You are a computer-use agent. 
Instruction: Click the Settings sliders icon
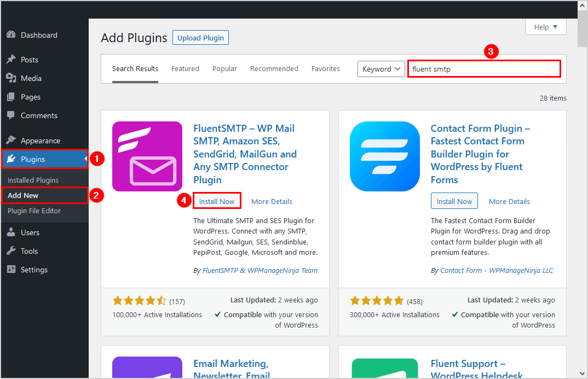tap(11, 269)
